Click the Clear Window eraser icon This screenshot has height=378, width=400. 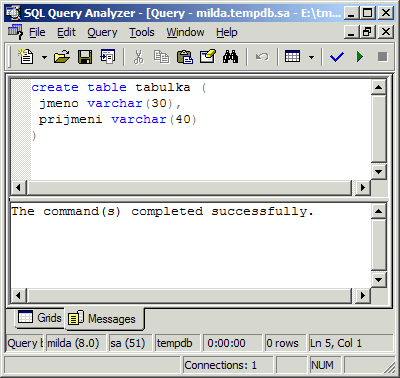click(208, 57)
